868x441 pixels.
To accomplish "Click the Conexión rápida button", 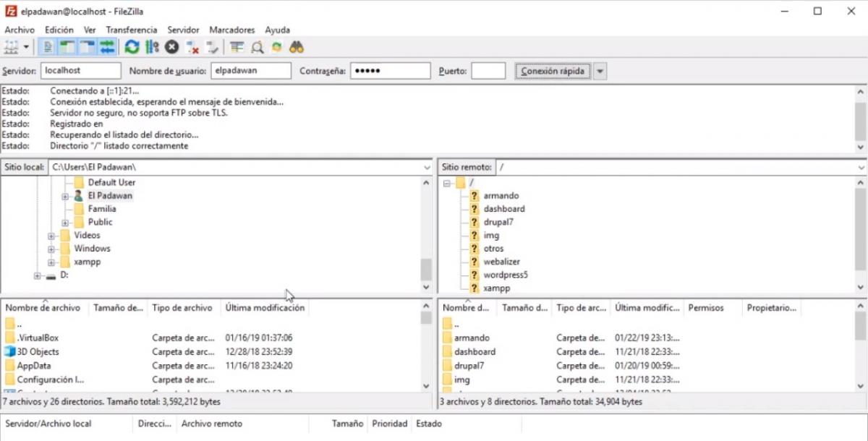I will point(553,71).
